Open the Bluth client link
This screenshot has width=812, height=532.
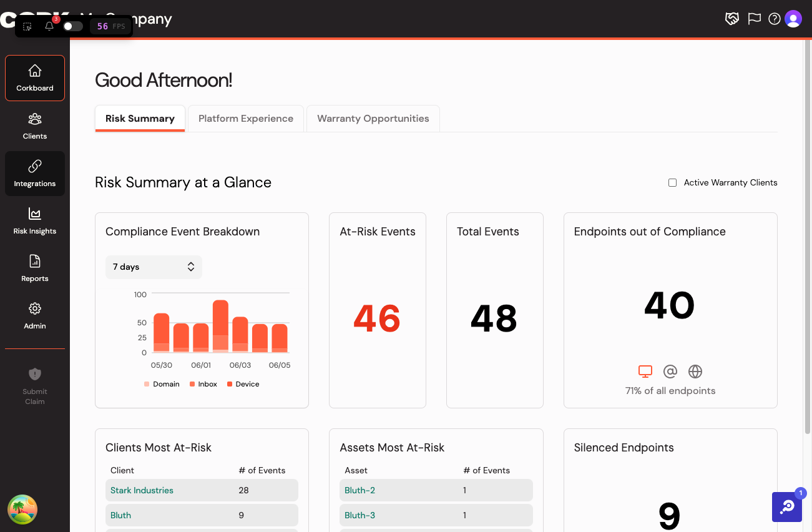pyautogui.click(x=120, y=515)
